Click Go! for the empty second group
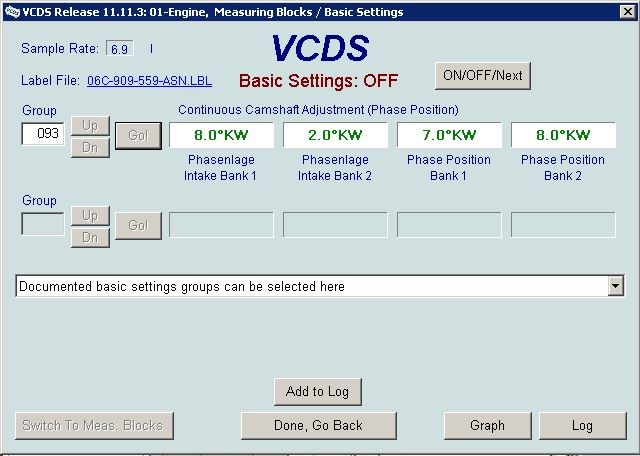 tap(138, 225)
